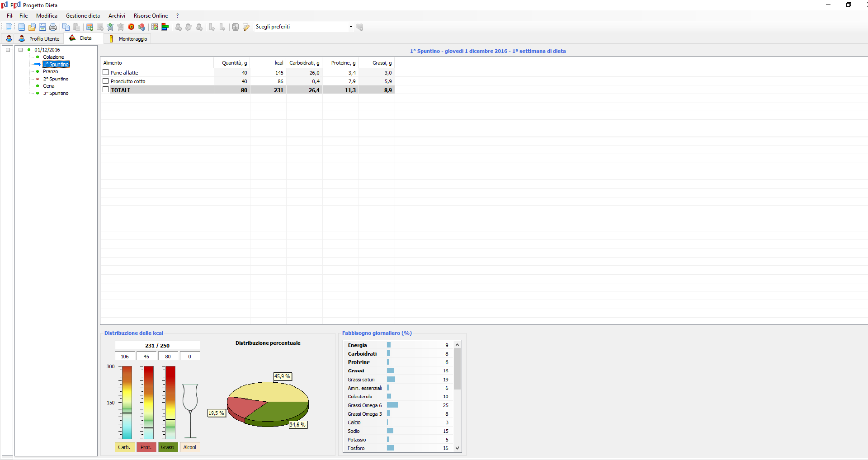Switch to the Monitoraggio tab
Screen dimensions: 868x460
(132, 39)
